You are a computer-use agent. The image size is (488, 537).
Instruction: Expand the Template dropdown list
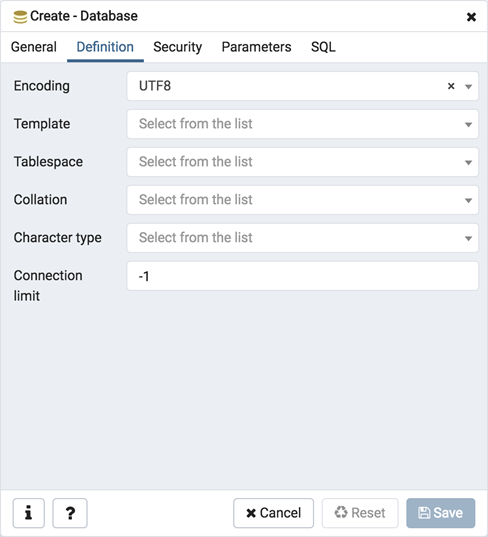(x=302, y=124)
